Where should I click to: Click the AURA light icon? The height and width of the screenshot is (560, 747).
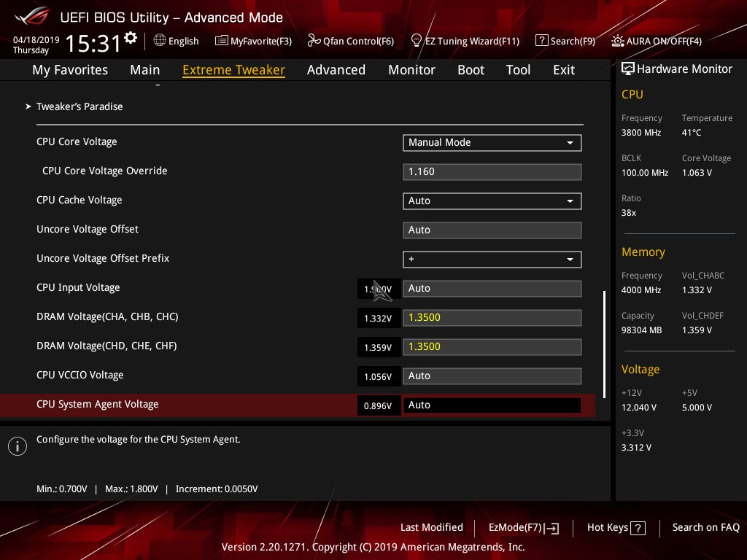(617, 41)
